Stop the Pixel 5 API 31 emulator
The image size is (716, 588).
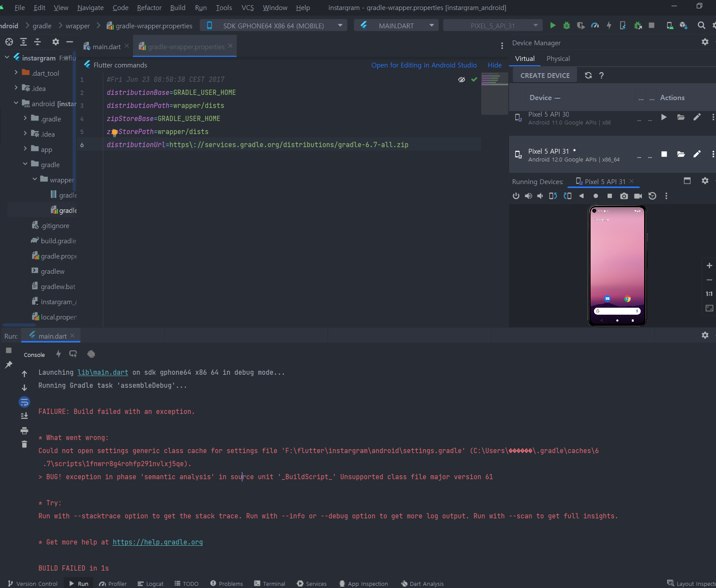tap(664, 154)
